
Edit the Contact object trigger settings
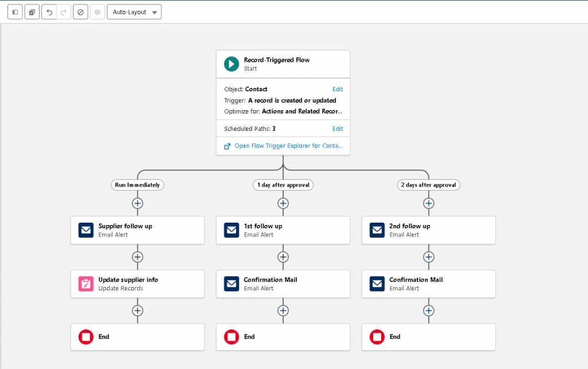point(338,90)
